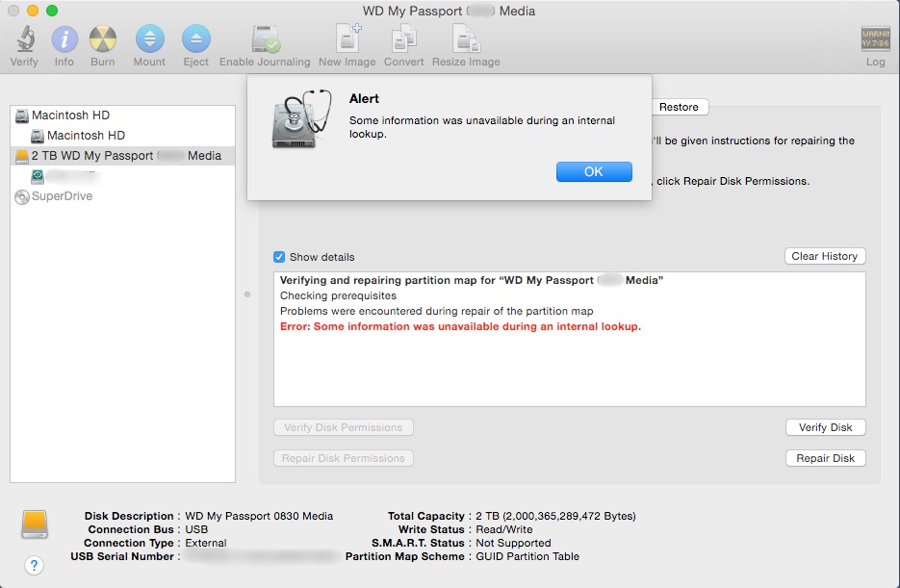900x588 pixels.
Task: Click the Resize Image toolbar icon
Action: pyautogui.click(x=466, y=40)
